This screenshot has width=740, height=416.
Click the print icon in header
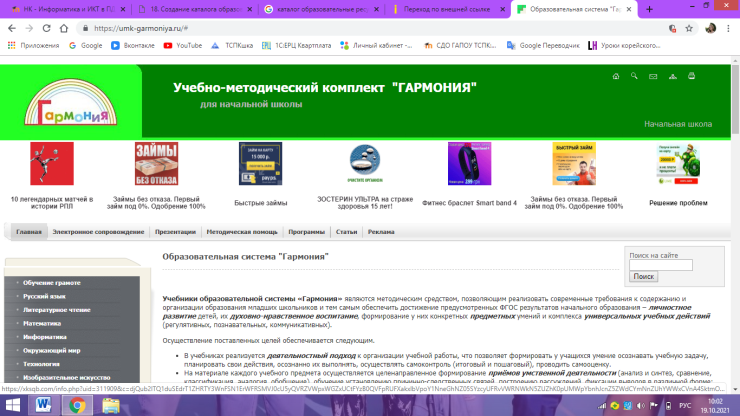coord(691,76)
